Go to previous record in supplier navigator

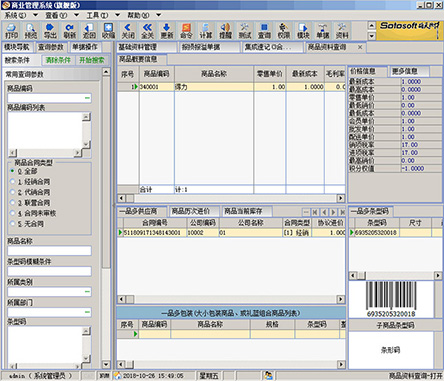[x=324, y=212]
